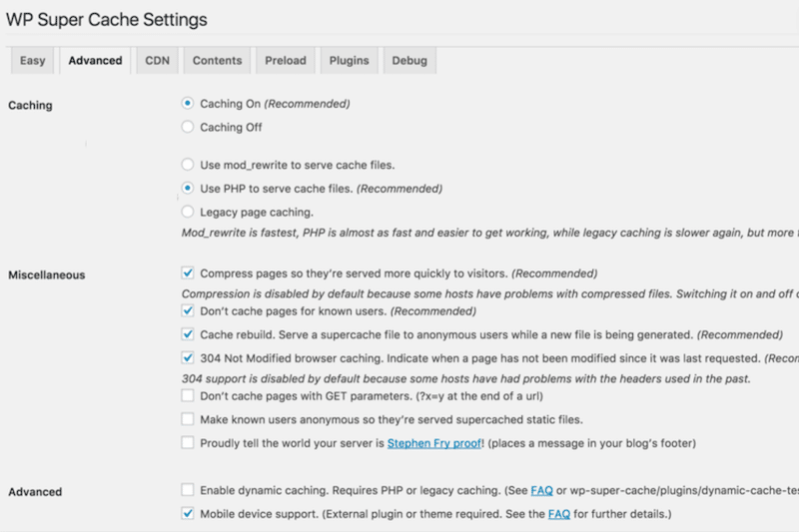This screenshot has height=532, width=799.
Task: Switch to the Easy tab
Action: click(x=33, y=61)
